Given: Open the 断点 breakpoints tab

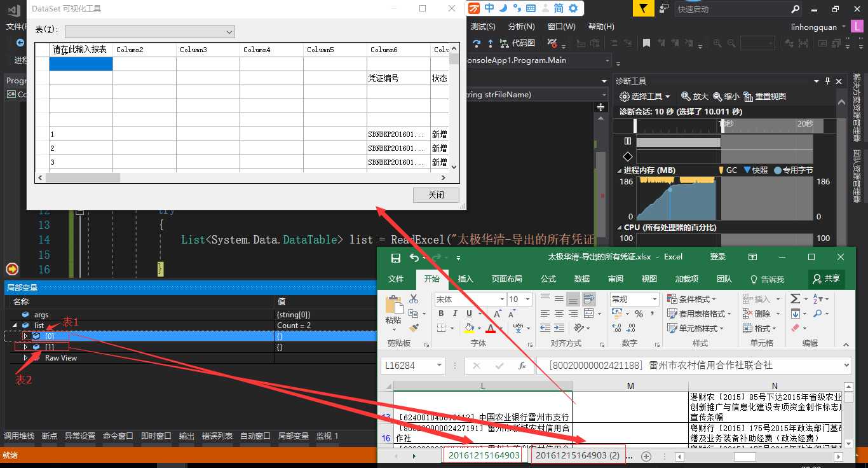Looking at the screenshot, I should 50,436.
